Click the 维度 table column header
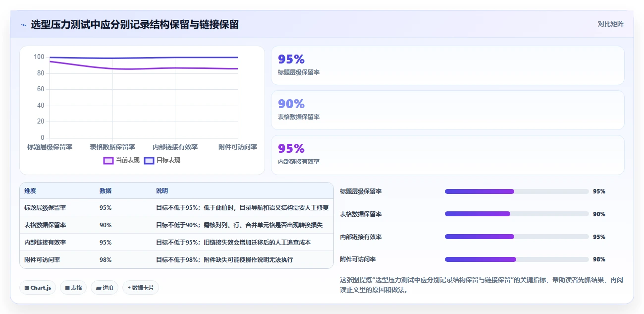The height and width of the screenshot is (314, 644). pyautogui.click(x=30, y=191)
